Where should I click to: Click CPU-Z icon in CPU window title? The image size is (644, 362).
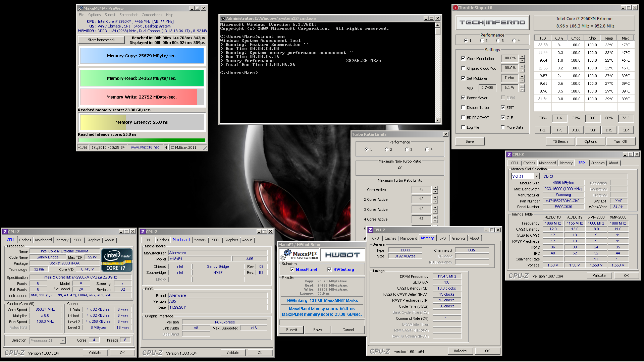pos(5,232)
